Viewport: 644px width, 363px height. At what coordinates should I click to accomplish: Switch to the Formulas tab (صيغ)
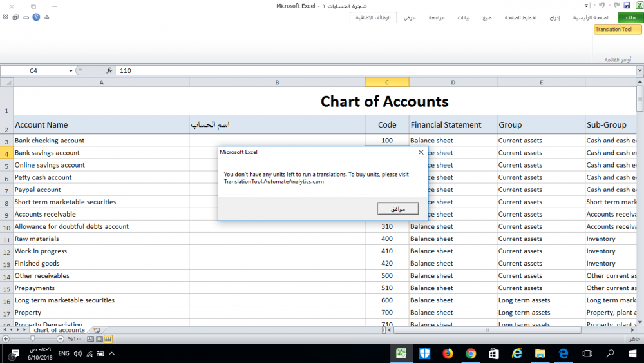tap(487, 17)
